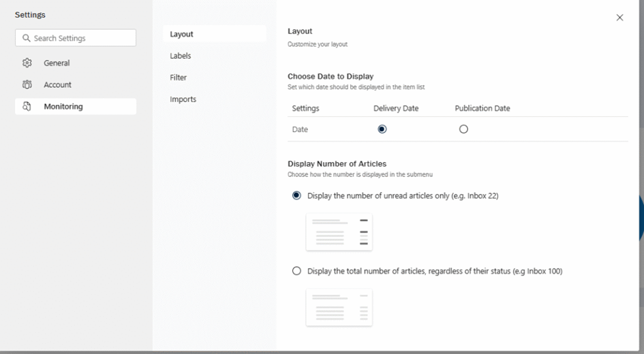Choose the Publication Date radio button
The height and width of the screenshot is (354, 644).
463,129
